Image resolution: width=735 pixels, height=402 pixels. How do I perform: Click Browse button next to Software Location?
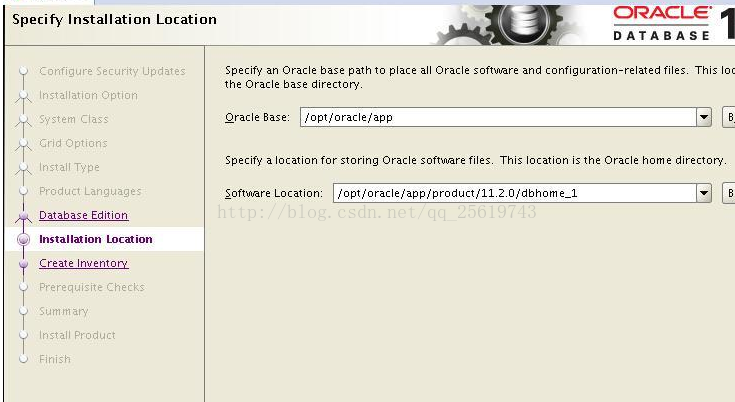tap(729, 193)
